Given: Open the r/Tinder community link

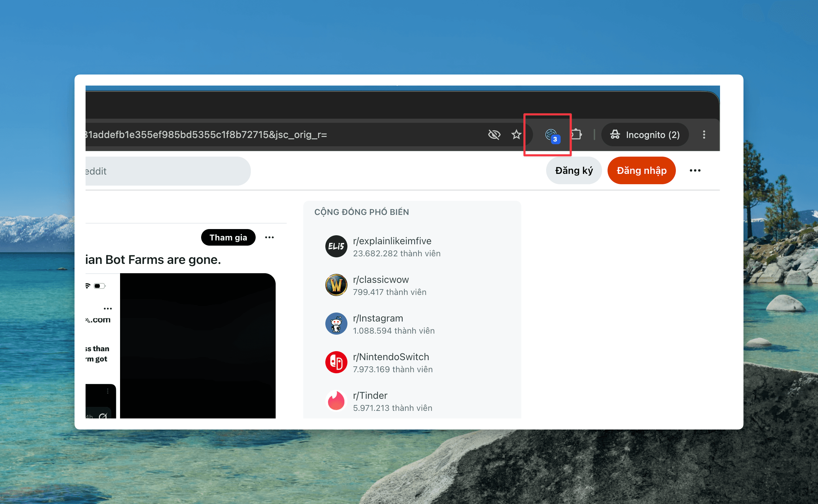Looking at the screenshot, I should tap(370, 395).
